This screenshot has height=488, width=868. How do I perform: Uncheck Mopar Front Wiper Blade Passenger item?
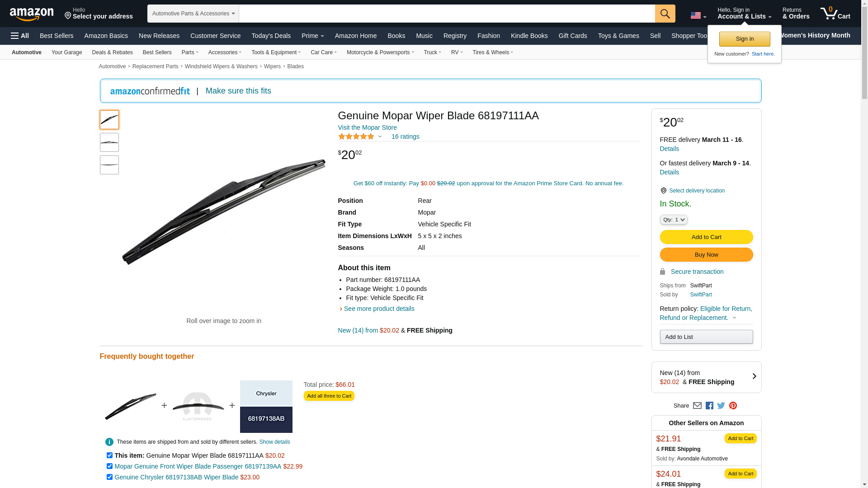tap(109, 466)
